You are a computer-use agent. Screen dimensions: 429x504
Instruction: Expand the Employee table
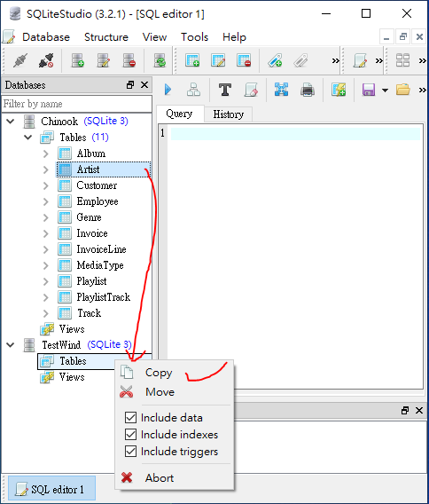(x=46, y=201)
